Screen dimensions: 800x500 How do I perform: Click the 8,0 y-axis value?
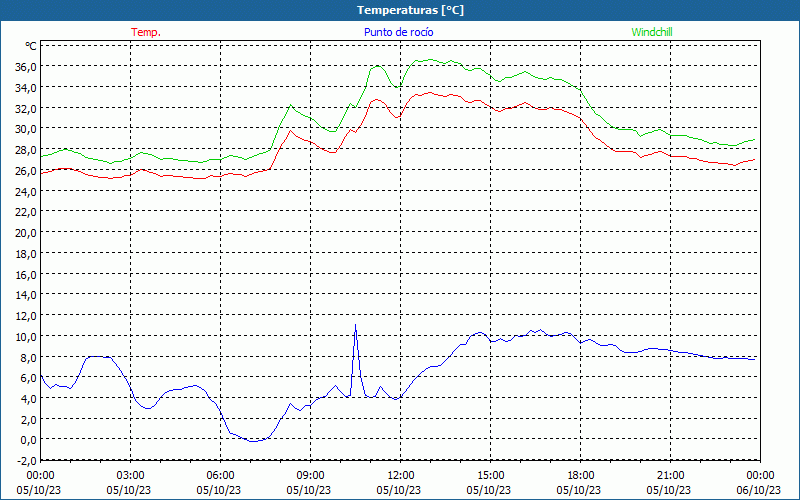click(x=29, y=357)
